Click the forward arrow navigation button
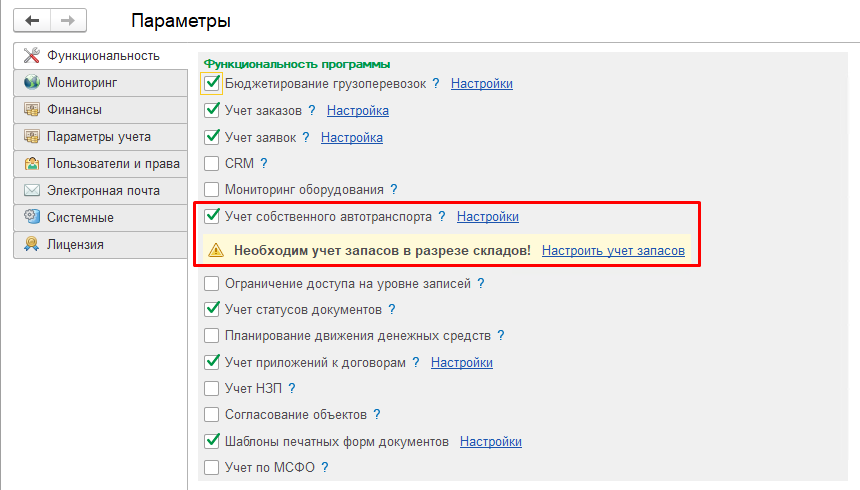This screenshot has width=860, height=490. 68,21
